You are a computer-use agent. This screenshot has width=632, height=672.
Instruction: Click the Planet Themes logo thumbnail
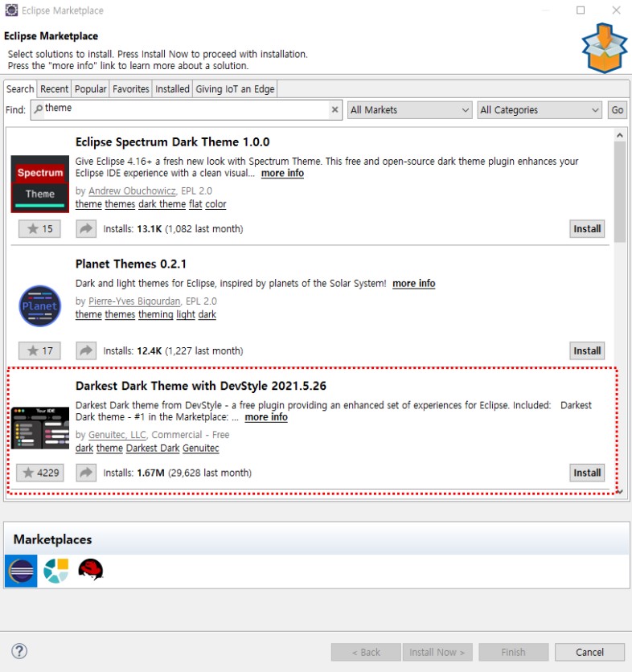pyautogui.click(x=40, y=306)
